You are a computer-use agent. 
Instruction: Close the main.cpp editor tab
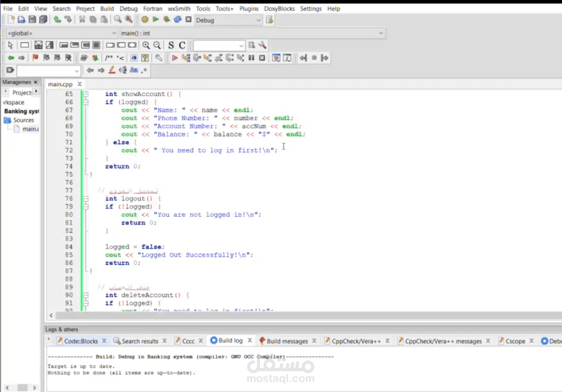pos(79,84)
